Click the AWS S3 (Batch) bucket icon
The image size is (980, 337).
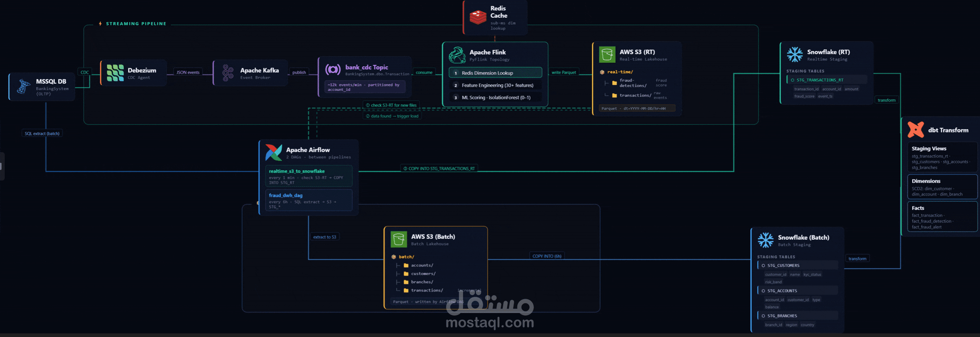point(398,239)
